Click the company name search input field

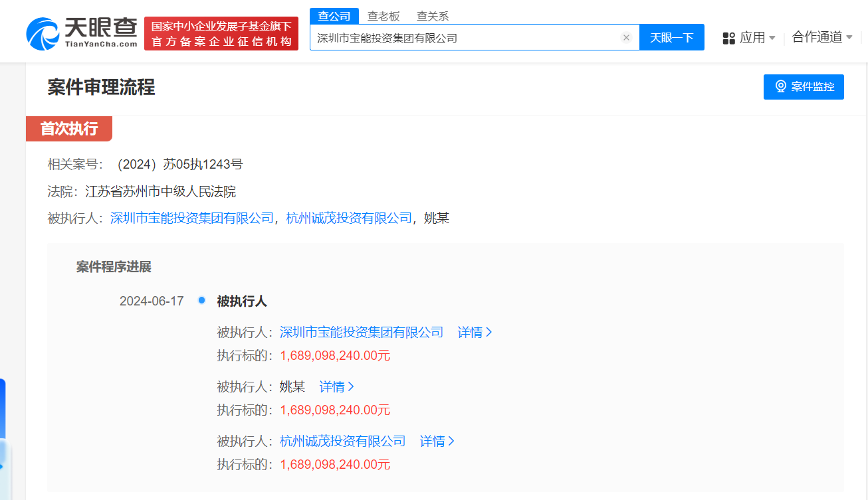click(x=465, y=37)
